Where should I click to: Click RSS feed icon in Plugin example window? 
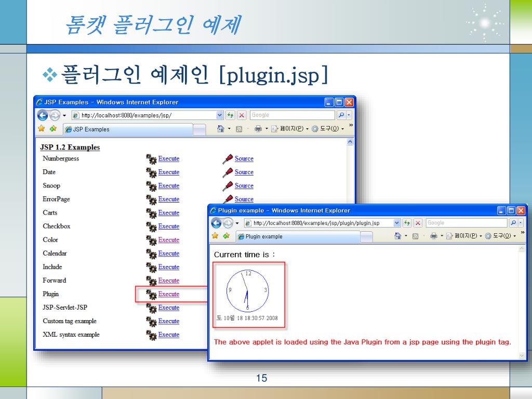tap(415, 236)
